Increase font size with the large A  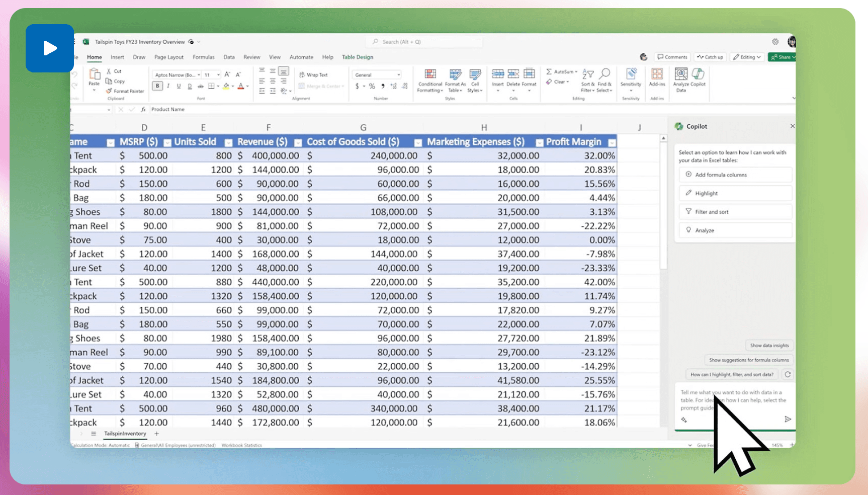(x=227, y=74)
